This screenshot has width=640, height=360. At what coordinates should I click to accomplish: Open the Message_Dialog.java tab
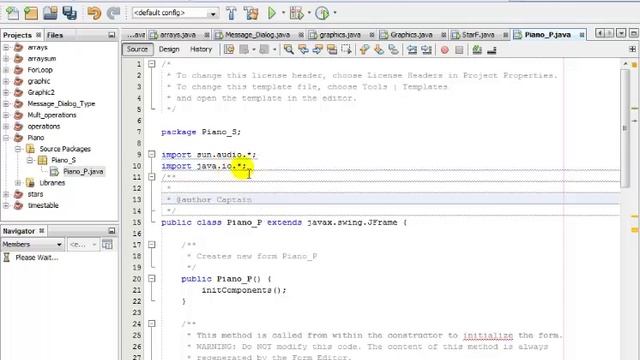(x=257, y=35)
